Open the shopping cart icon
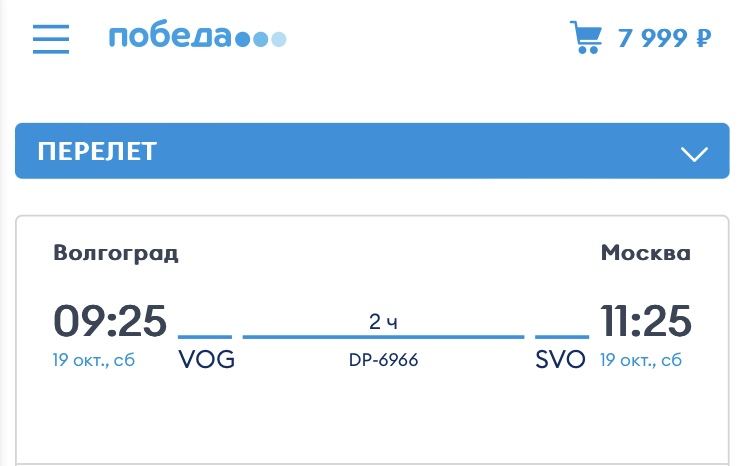This screenshot has height=466, width=747. pos(586,38)
